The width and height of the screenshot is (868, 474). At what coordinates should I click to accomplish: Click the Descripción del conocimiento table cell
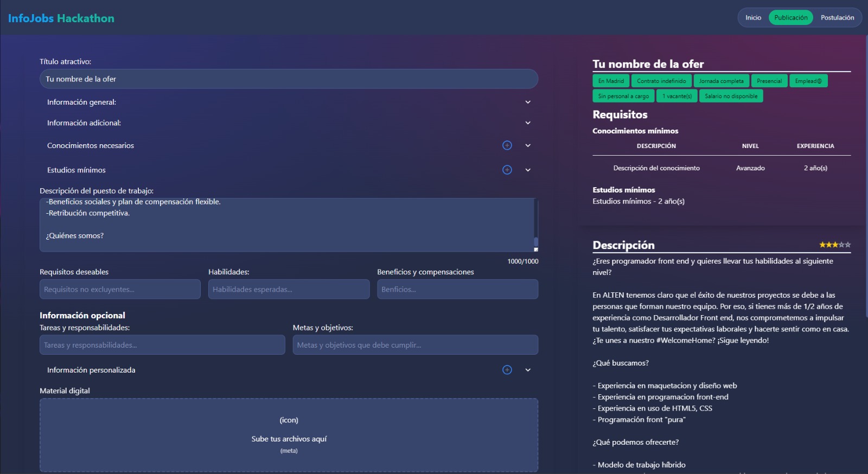[x=656, y=168]
